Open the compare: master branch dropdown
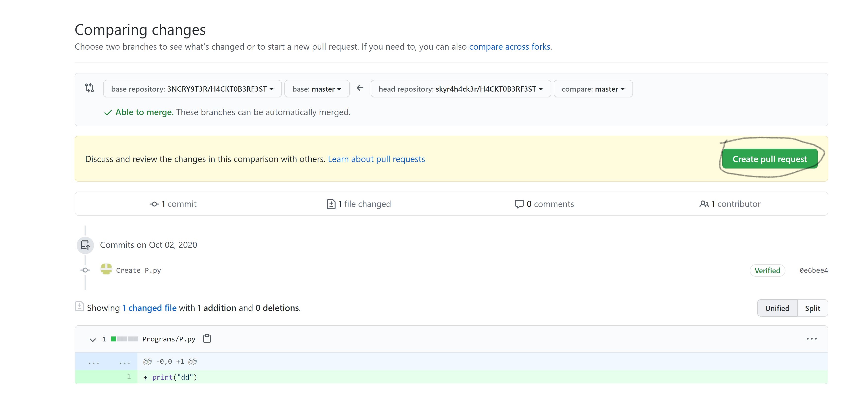868x400 pixels. (x=593, y=89)
